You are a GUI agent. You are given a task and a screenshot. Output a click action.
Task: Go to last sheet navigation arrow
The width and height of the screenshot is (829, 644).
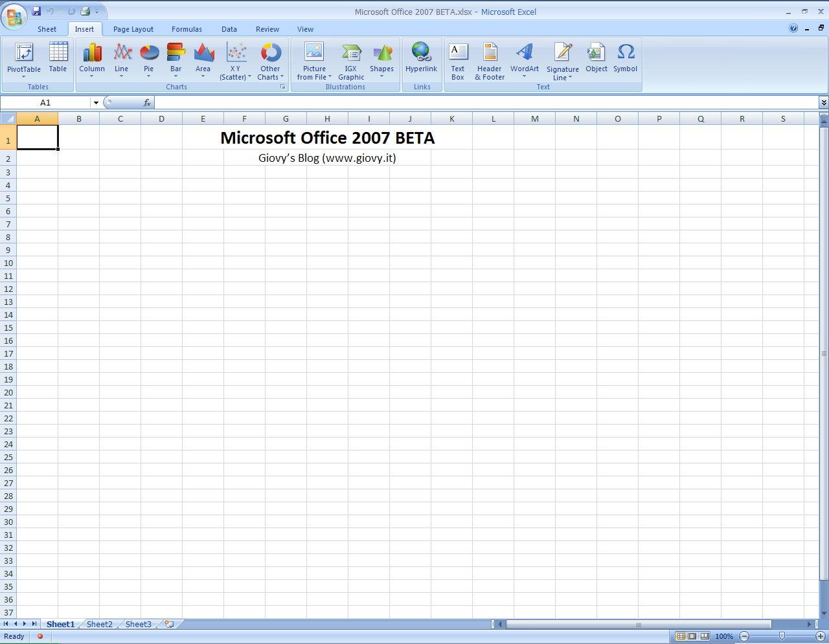(34, 624)
